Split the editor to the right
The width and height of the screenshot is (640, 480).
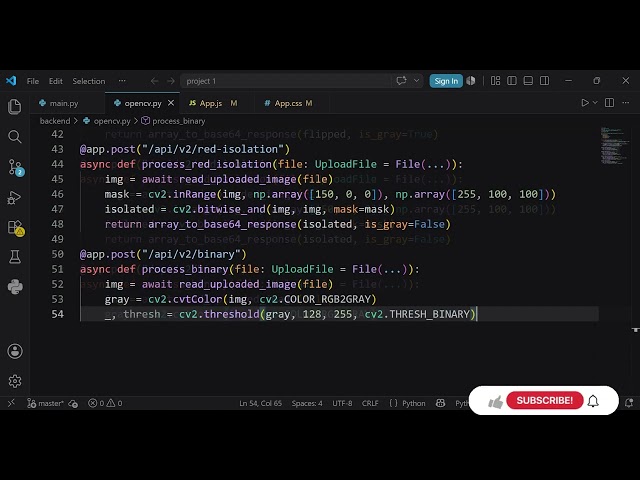point(609,103)
